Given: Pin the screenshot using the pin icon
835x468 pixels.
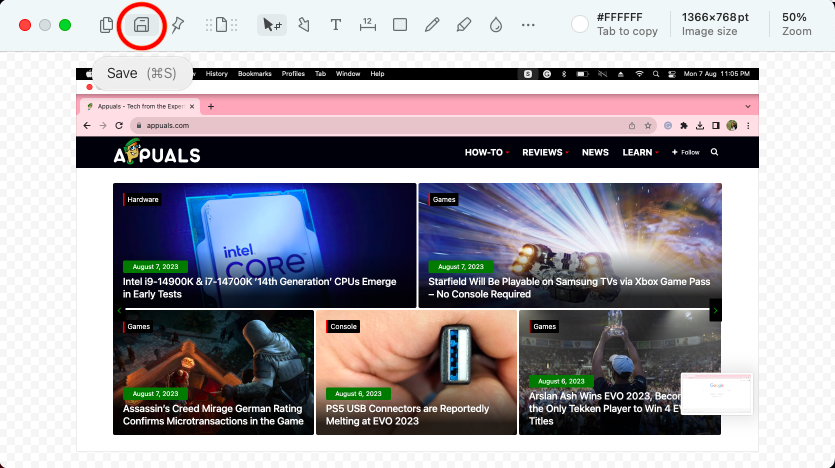Looking at the screenshot, I should pyautogui.click(x=177, y=25).
